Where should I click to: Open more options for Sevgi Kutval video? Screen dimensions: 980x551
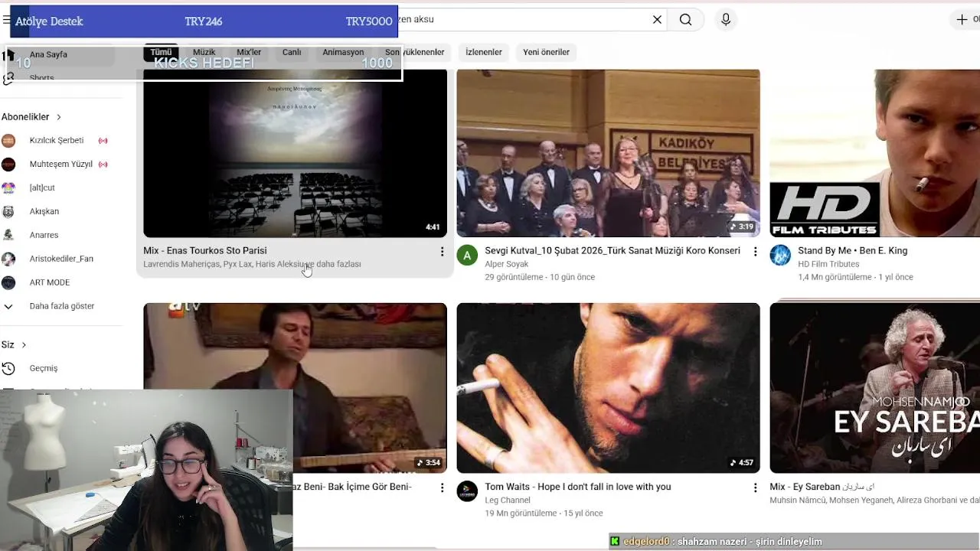(755, 252)
